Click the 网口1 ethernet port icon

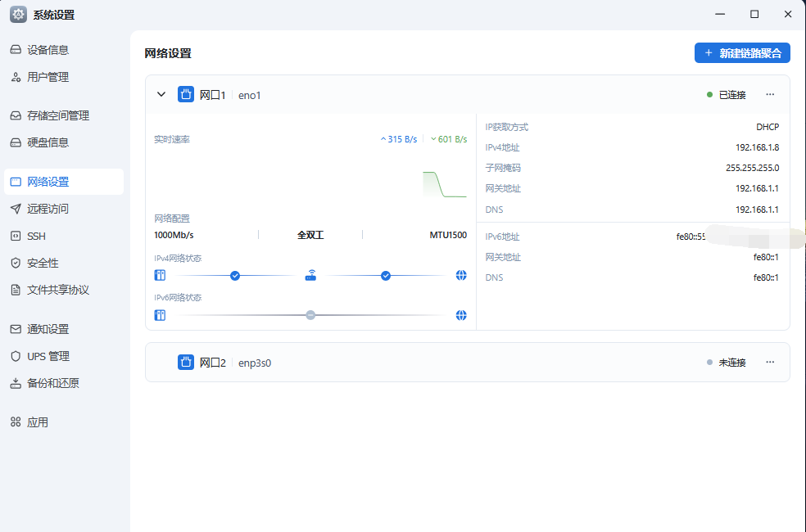tap(186, 94)
